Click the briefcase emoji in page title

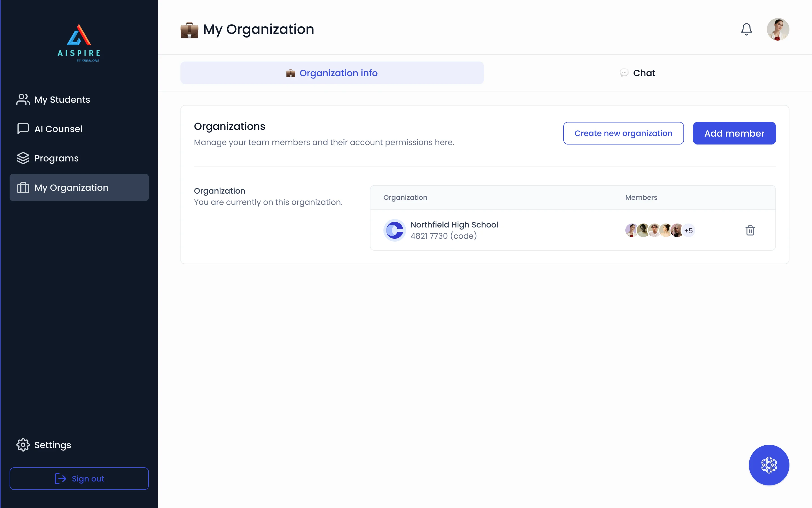(x=189, y=30)
